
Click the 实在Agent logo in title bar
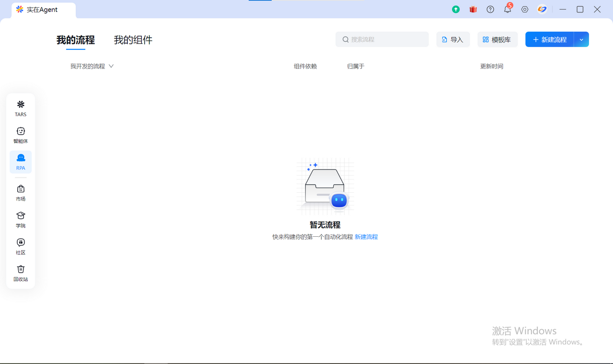(x=20, y=10)
